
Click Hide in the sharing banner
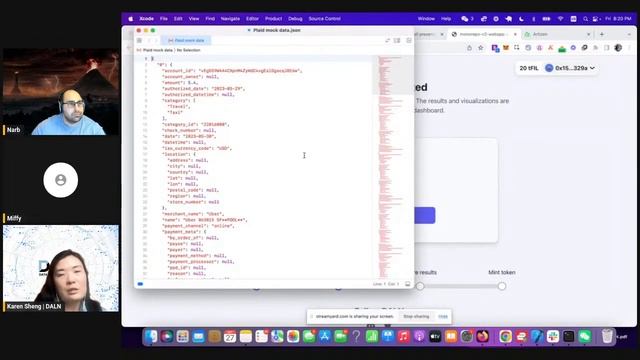tap(443, 316)
